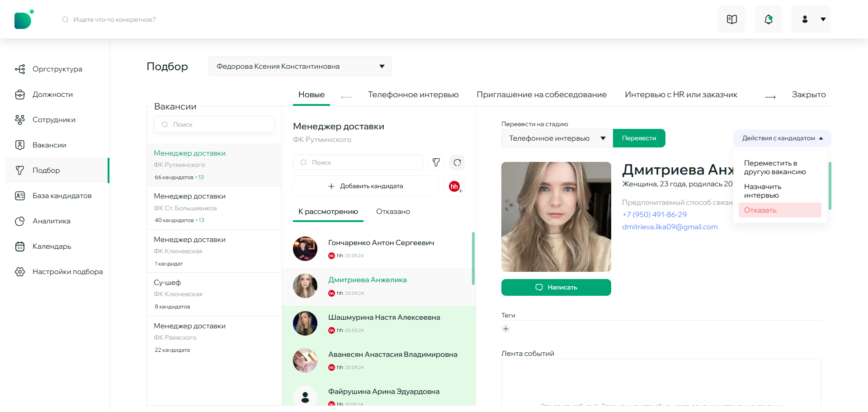Show previous stages with left arrow
The image size is (868, 412).
346,97
